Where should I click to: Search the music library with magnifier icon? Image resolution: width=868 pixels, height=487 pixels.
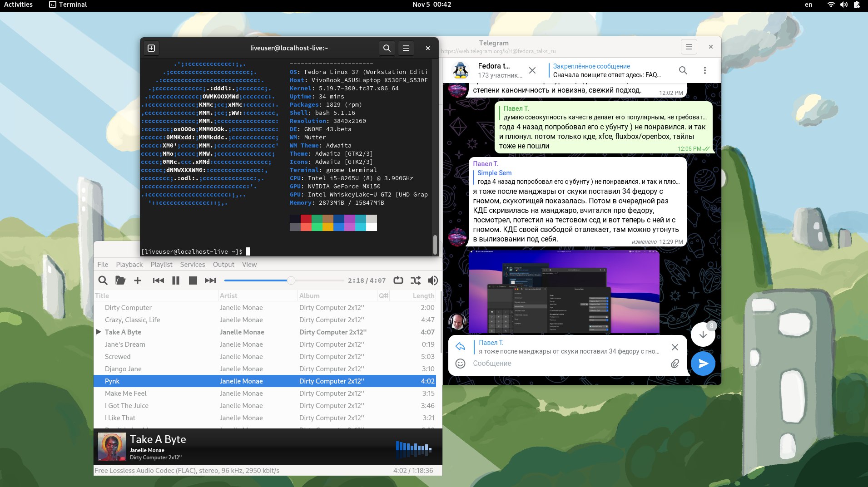tap(103, 280)
